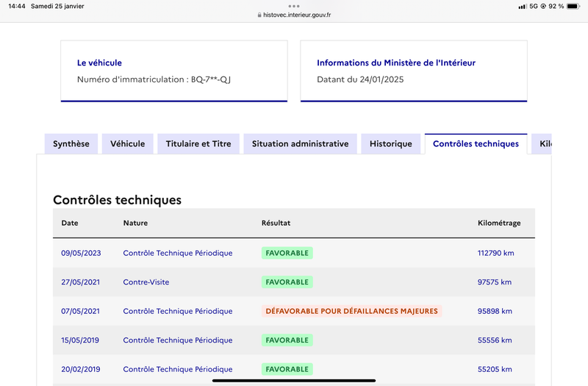Click the registration number BQ-7**-QJ text
Screen dimensions: 588x386
point(211,79)
